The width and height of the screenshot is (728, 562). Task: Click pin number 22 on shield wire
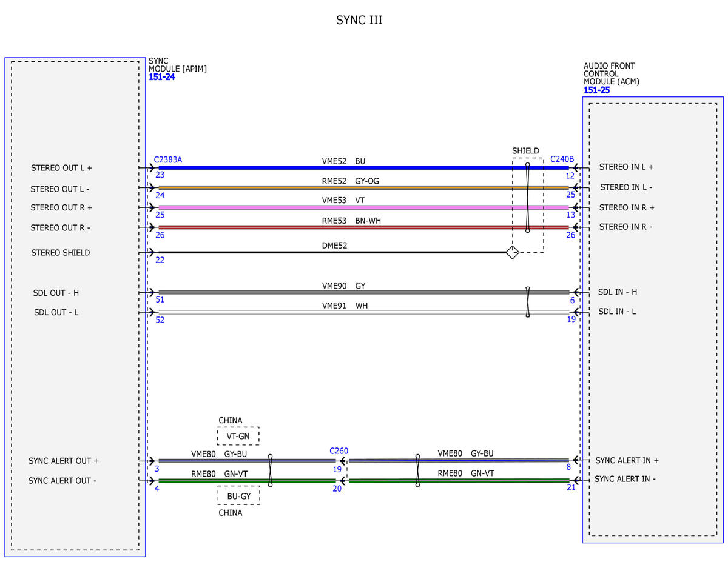pos(160,259)
